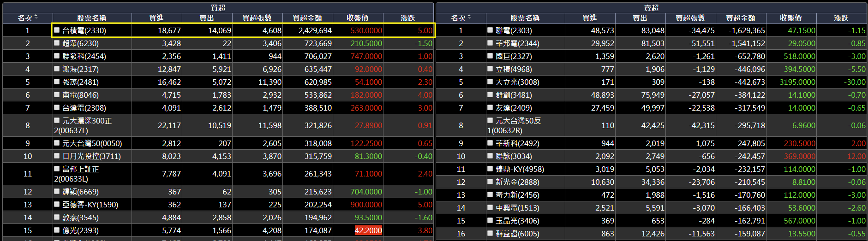Select the 3195.0000 closing price cell
This screenshot has height=241, width=868.
pos(791,82)
